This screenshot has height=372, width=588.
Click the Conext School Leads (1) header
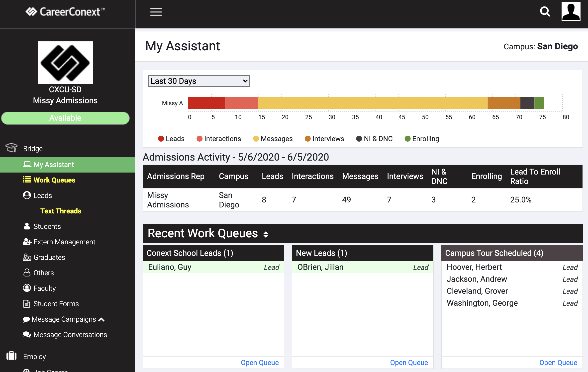coord(213,253)
